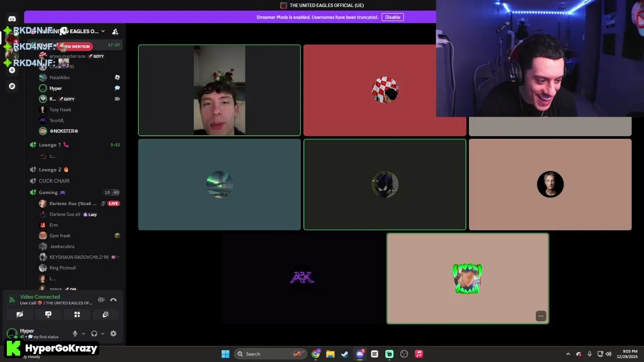Open the volume control in system tray

tap(608, 354)
